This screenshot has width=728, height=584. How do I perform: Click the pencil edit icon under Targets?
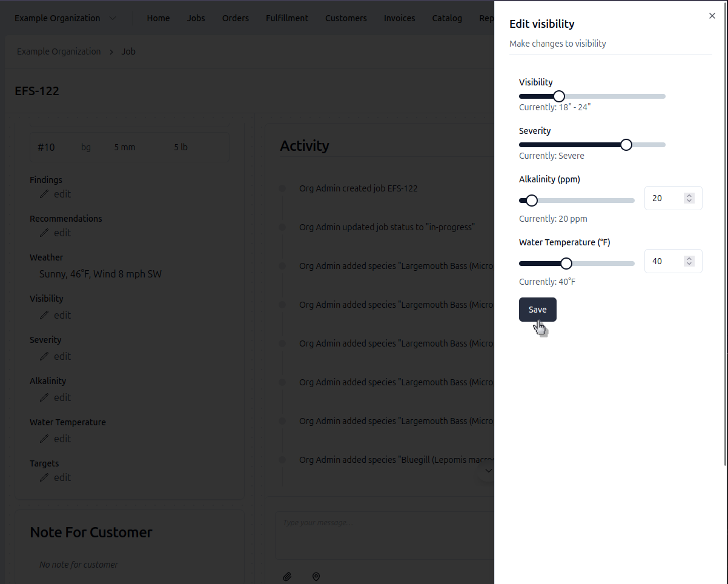(x=44, y=478)
